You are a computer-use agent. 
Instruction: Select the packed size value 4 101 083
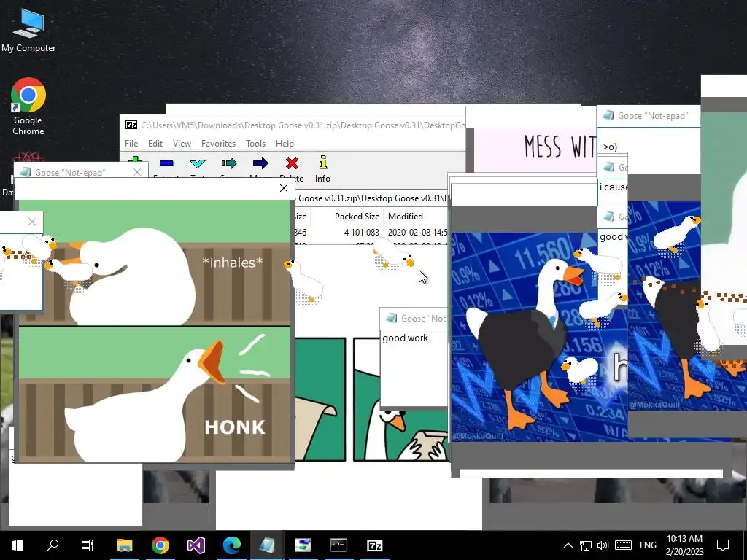(x=362, y=233)
